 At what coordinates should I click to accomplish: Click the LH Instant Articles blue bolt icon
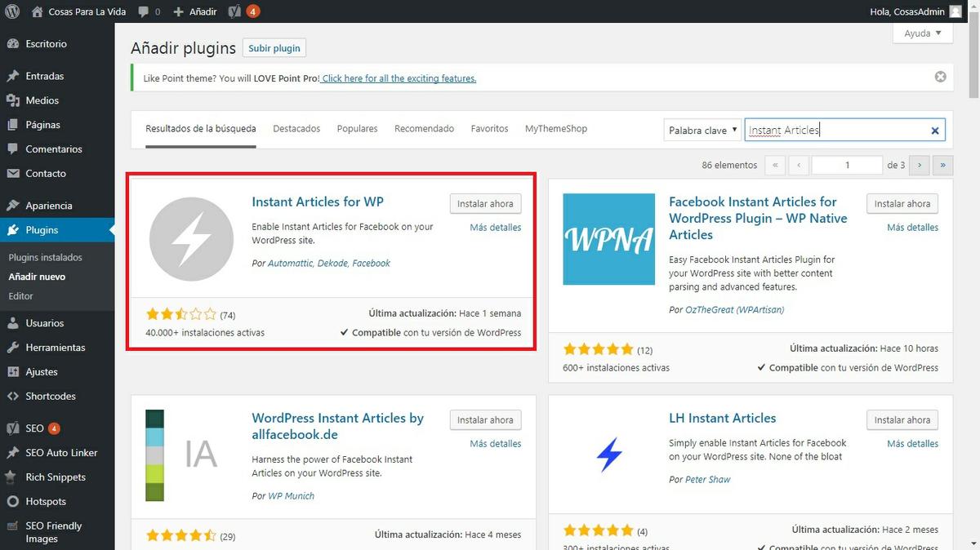click(x=608, y=455)
